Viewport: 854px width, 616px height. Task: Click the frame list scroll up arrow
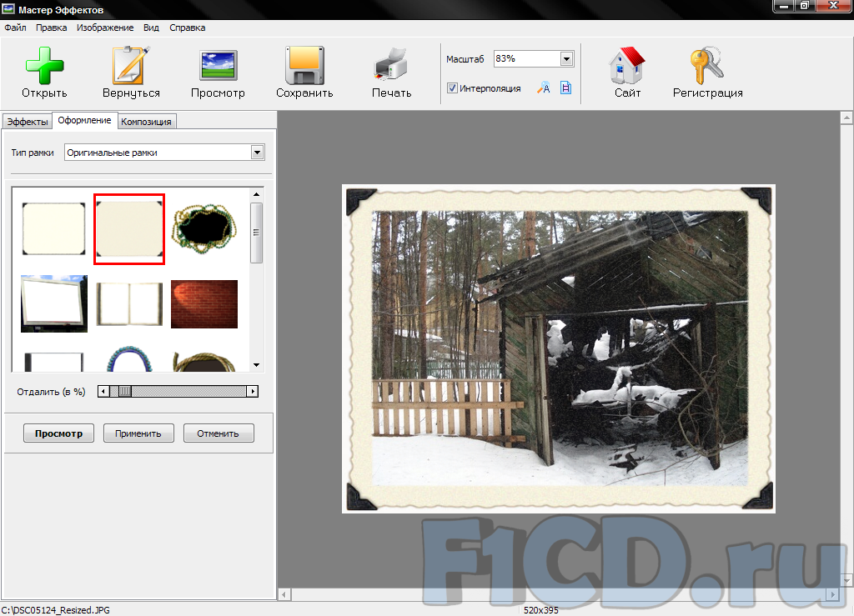(257, 194)
